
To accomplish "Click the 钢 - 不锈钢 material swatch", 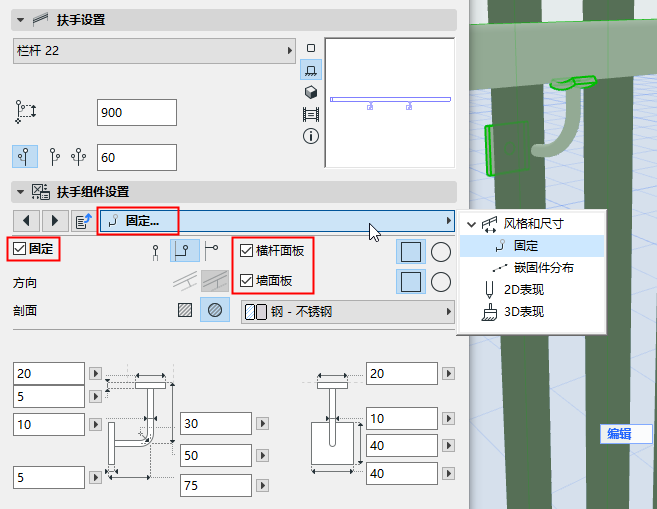I will click(256, 312).
